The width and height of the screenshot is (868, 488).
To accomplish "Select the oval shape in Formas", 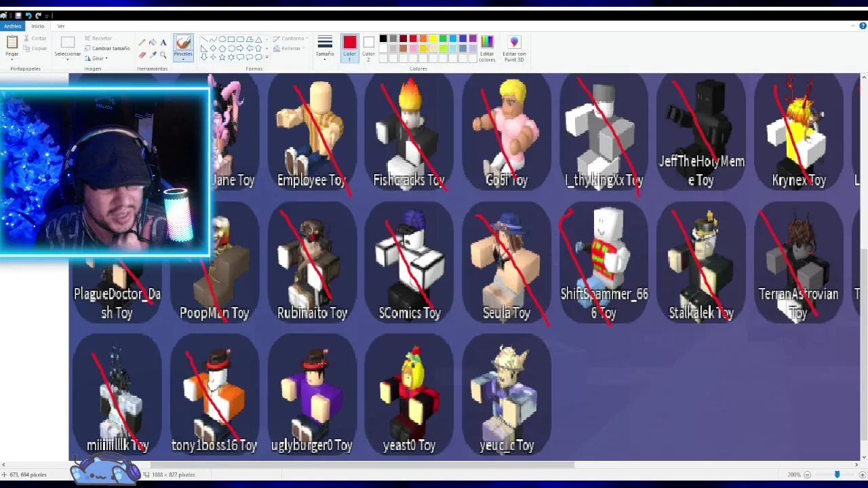I will click(x=222, y=39).
